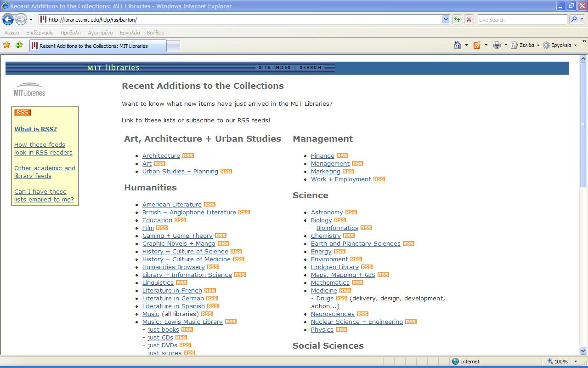
Task: Open the Work + Employment link
Action: (x=341, y=179)
